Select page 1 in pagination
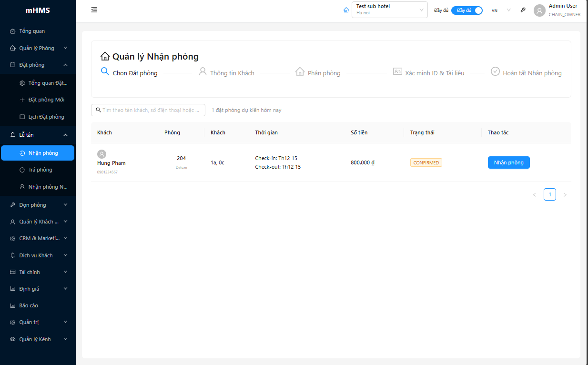Viewport: 588px width, 365px height. pos(549,194)
